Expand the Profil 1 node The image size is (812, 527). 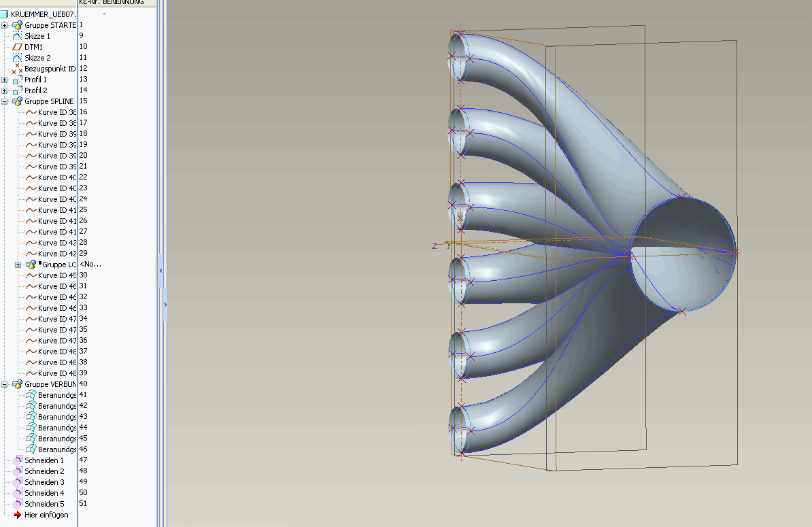click(4, 80)
